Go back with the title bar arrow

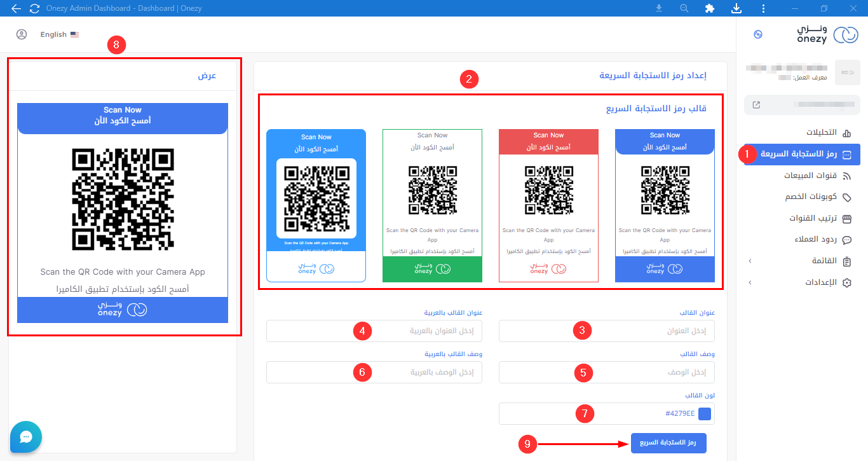click(x=17, y=9)
